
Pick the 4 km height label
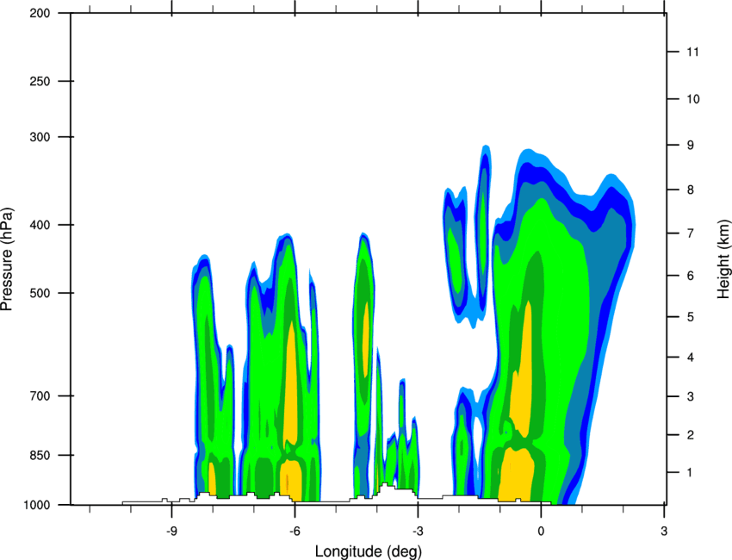pos(691,358)
